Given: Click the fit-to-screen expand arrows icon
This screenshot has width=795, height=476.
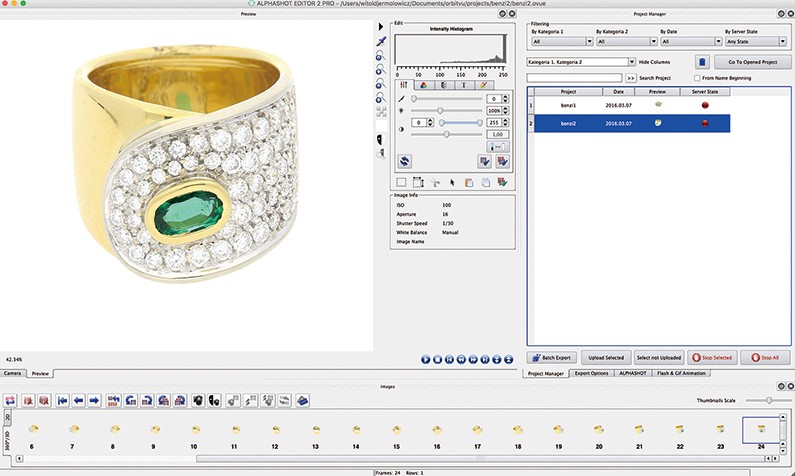Looking at the screenshot, I should click(x=381, y=112).
